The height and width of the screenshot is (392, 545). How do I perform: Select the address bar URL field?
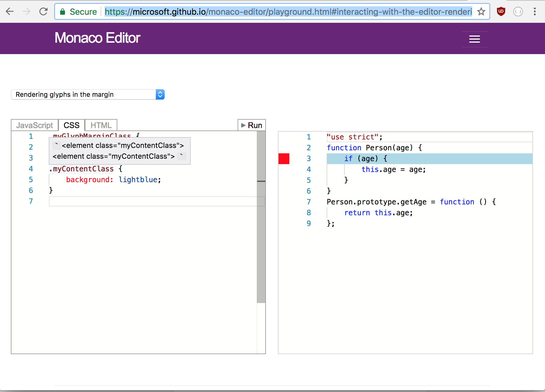point(288,12)
